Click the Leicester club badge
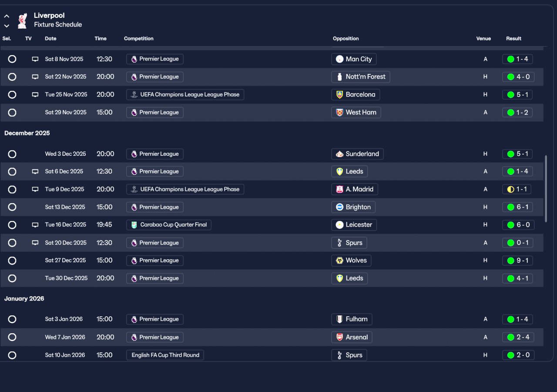The height and width of the screenshot is (392, 557). click(340, 225)
